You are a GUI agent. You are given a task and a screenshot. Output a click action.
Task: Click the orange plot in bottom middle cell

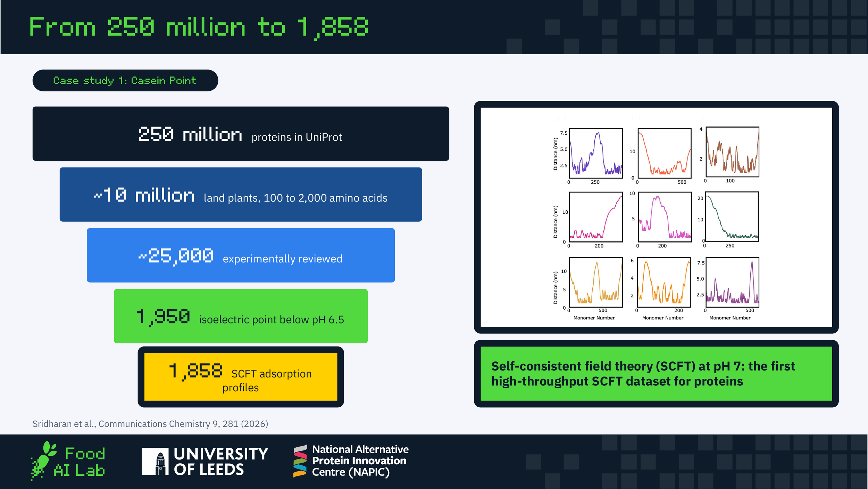tap(664, 282)
